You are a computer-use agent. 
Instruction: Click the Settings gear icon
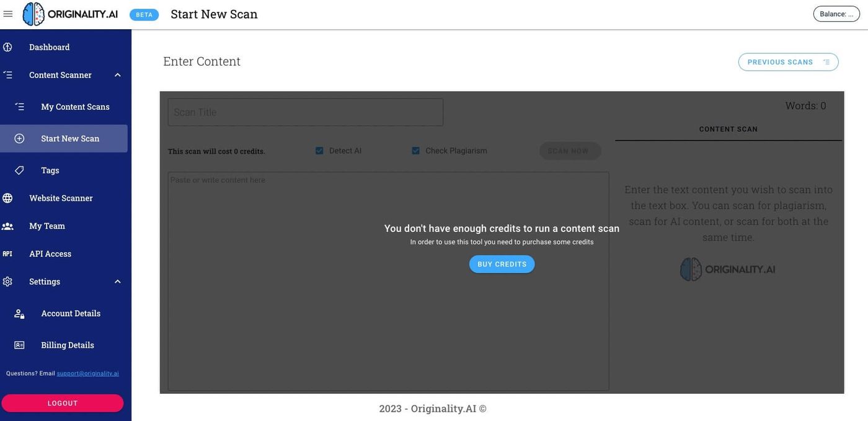7,281
